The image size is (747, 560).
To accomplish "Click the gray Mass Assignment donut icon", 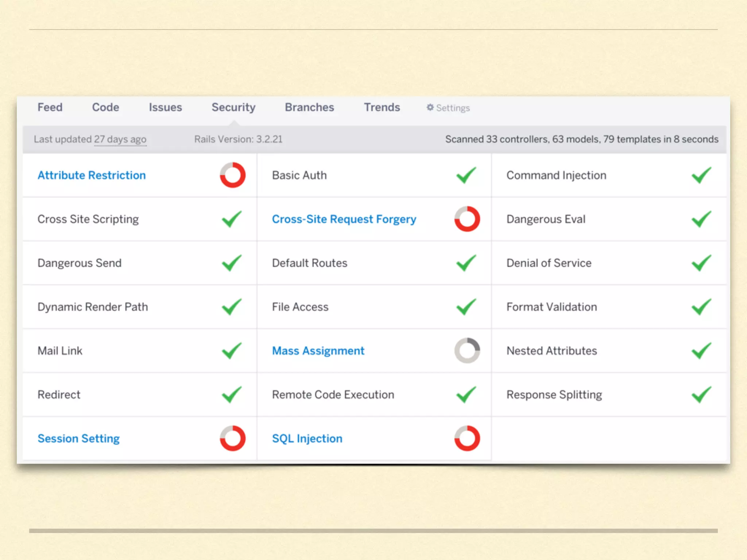I will coord(467,350).
